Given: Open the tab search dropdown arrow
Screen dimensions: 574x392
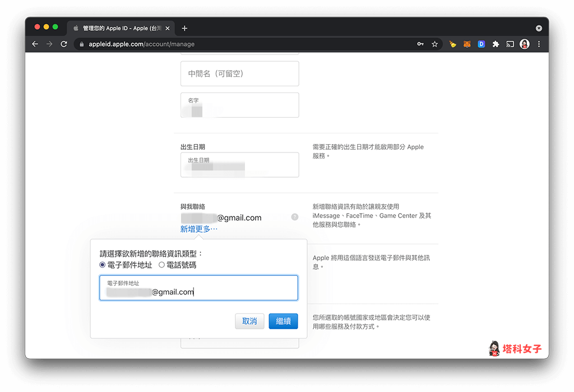Looking at the screenshot, I should point(539,28).
